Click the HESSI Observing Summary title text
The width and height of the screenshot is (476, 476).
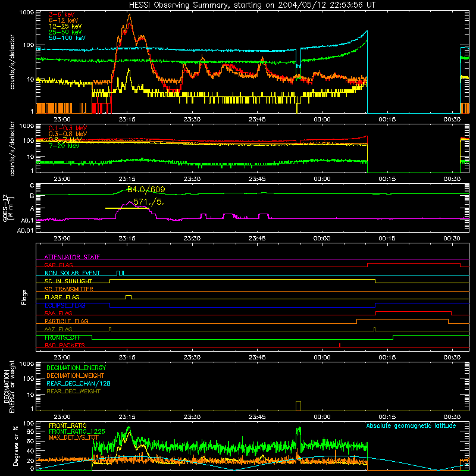[252, 5]
